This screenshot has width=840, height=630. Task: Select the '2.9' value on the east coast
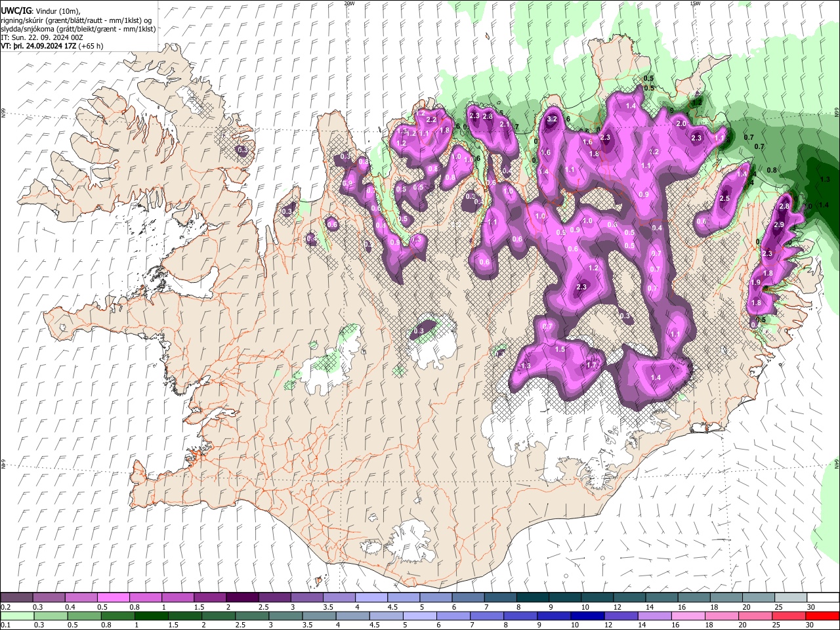point(779,225)
